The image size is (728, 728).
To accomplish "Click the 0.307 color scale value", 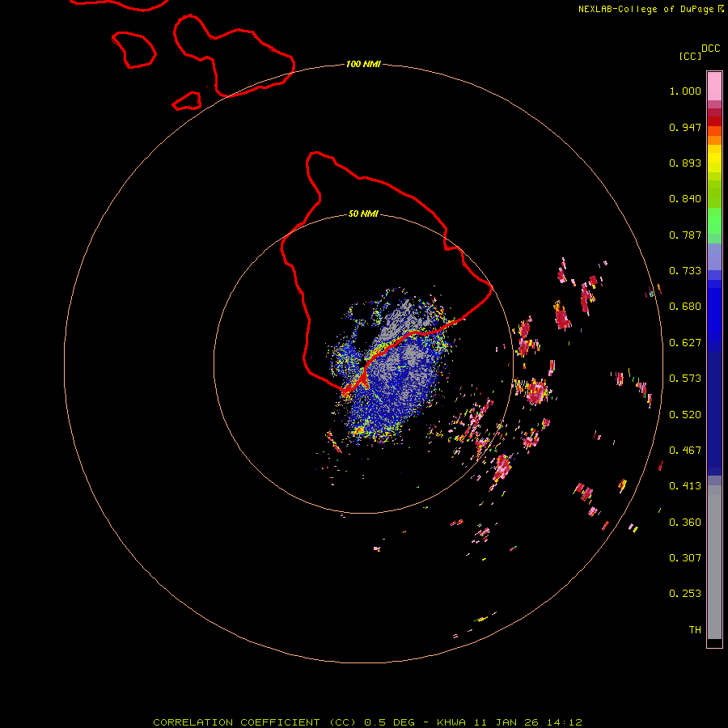I will point(685,558).
